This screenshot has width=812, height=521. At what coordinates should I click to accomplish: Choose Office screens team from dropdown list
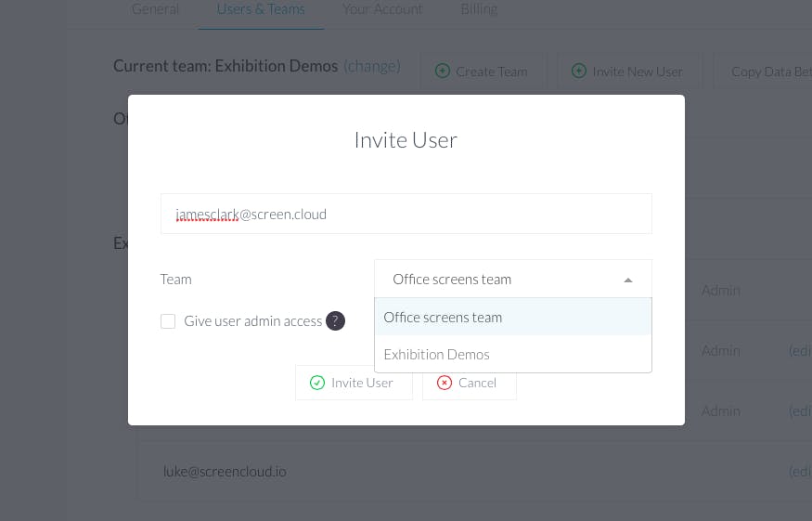coord(512,318)
